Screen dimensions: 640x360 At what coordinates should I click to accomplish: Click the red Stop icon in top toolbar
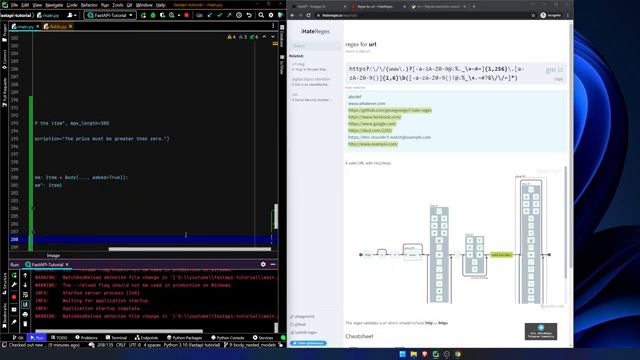click(x=187, y=15)
